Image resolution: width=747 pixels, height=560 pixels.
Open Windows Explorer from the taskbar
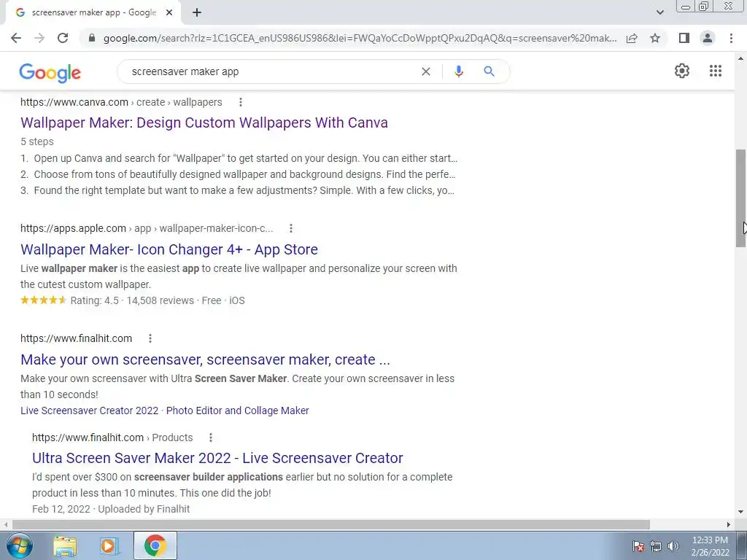(x=65, y=545)
